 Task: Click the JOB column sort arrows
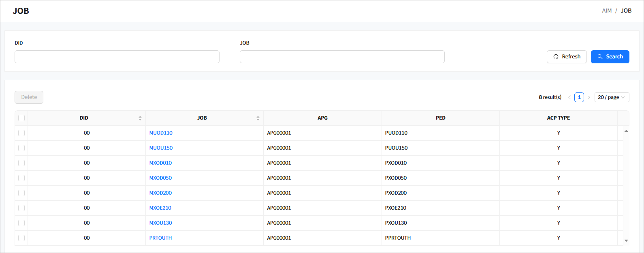[258, 118]
